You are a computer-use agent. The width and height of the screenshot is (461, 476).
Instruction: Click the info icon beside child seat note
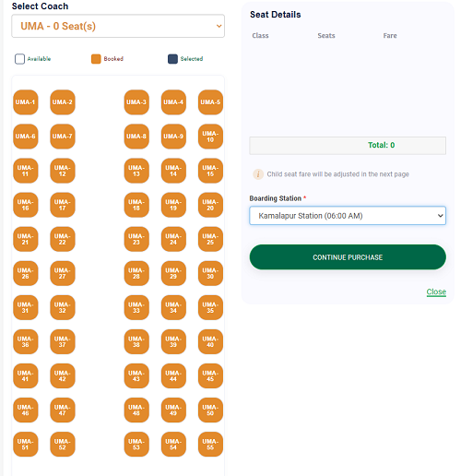258,174
